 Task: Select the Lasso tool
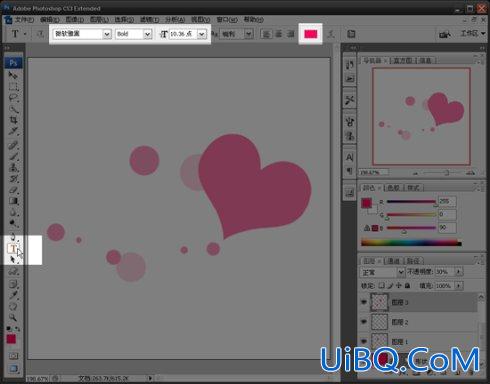(x=13, y=98)
